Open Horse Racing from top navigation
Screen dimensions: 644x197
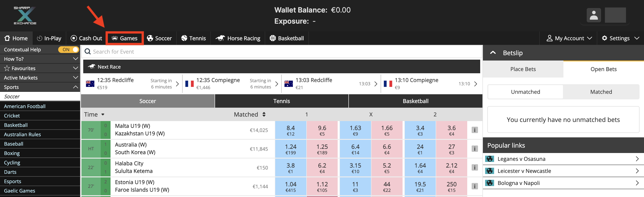tap(238, 38)
